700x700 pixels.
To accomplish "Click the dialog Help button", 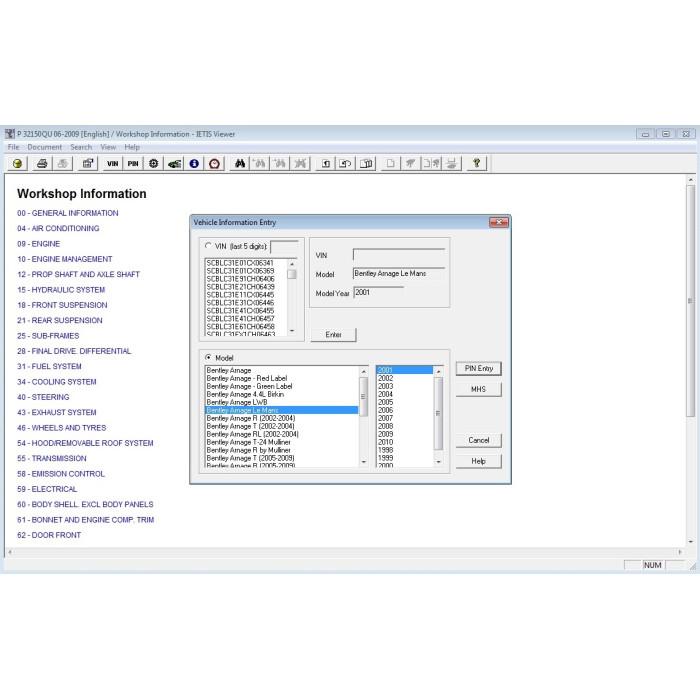I will click(x=479, y=461).
